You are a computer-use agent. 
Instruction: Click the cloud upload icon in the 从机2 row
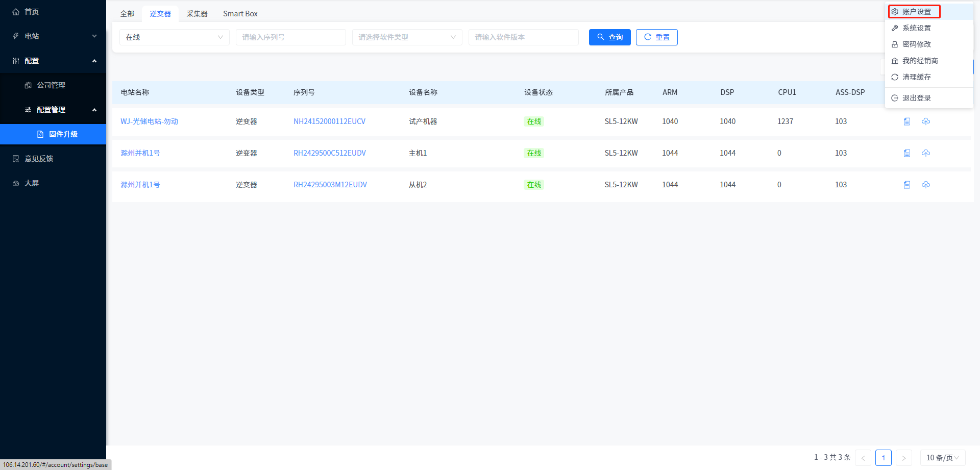(926, 185)
